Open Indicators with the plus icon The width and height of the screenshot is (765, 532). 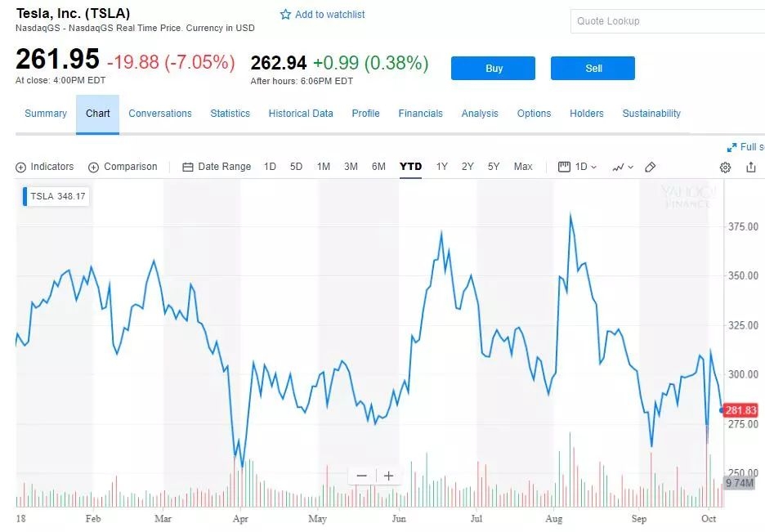pos(20,168)
